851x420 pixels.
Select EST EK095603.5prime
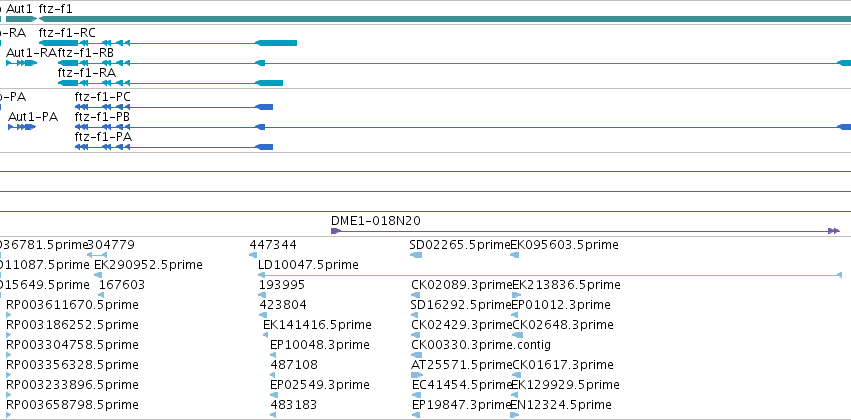(x=564, y=245)
